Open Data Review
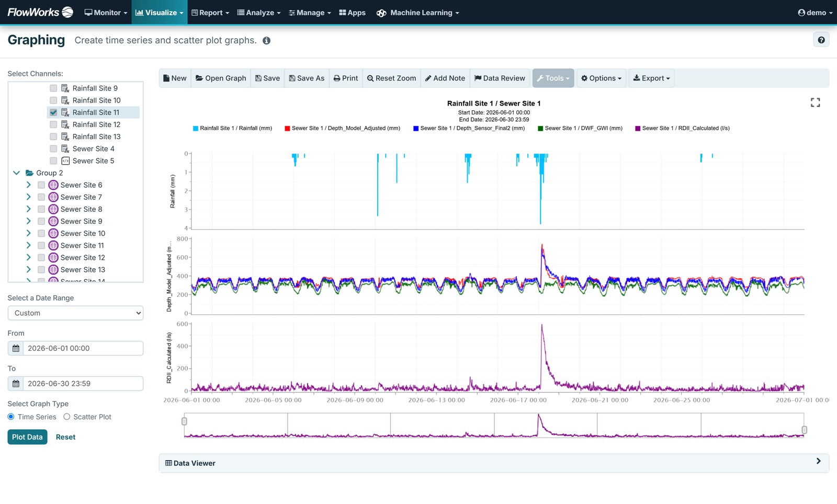Image resolution: width=837 pixels, height=504 pixels. 500,78
